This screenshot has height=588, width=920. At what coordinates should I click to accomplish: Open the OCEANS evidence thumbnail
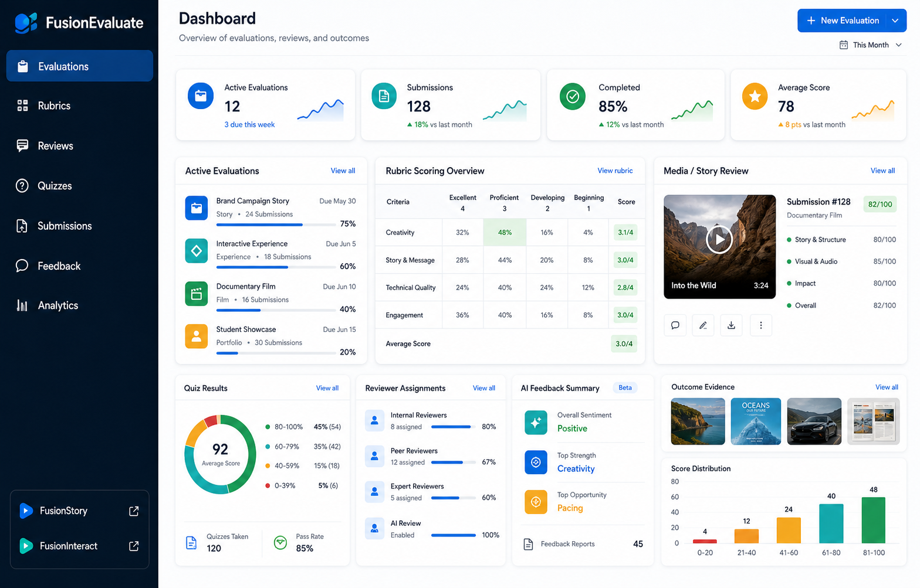coord(756,422)
